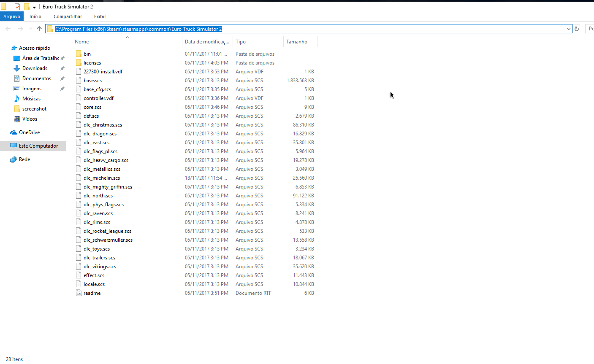The width and height of the screenshot is (594, 364).
Task: Click the address bar path field
Action: point(309,29)
